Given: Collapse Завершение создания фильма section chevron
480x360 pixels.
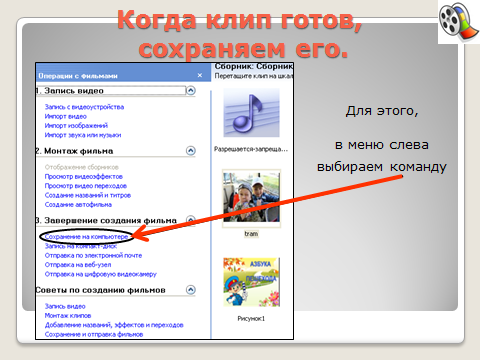Looking at the screenshot, I should [191, 219].
